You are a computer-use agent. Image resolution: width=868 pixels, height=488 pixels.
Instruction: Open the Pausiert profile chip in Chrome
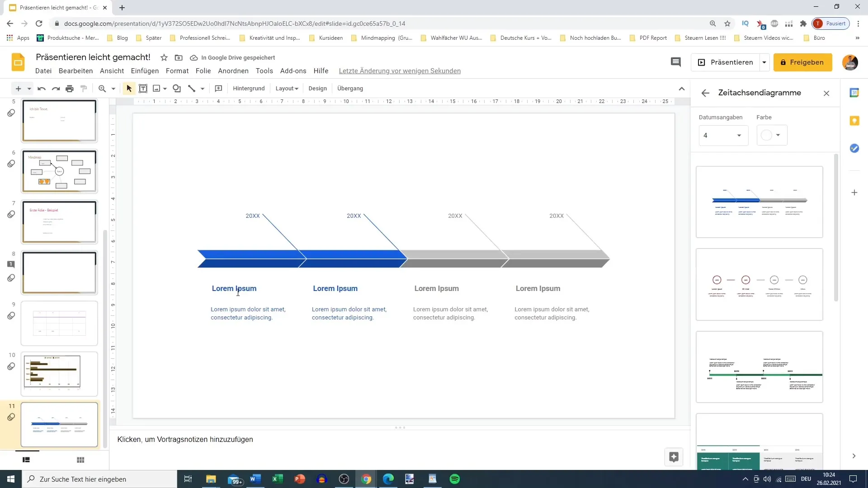(x=831, y=23)
